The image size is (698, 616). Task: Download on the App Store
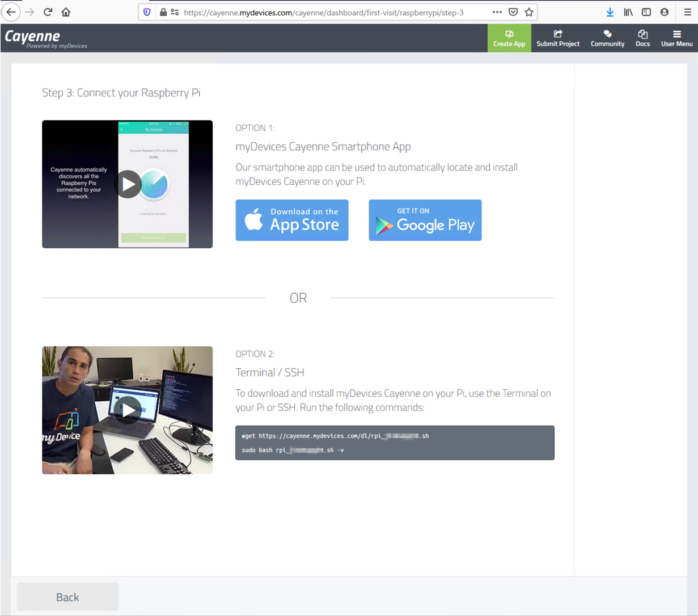click(292, 220)
